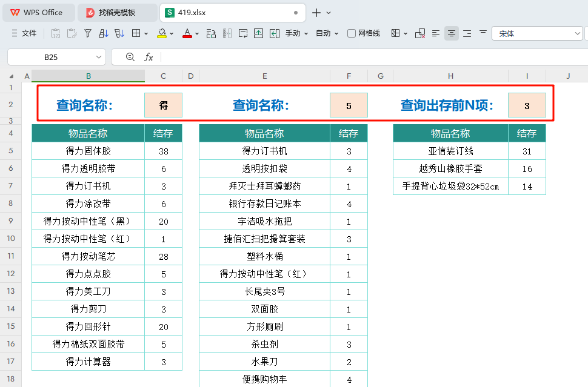Click the 结存 header in column I

(527, 133)
